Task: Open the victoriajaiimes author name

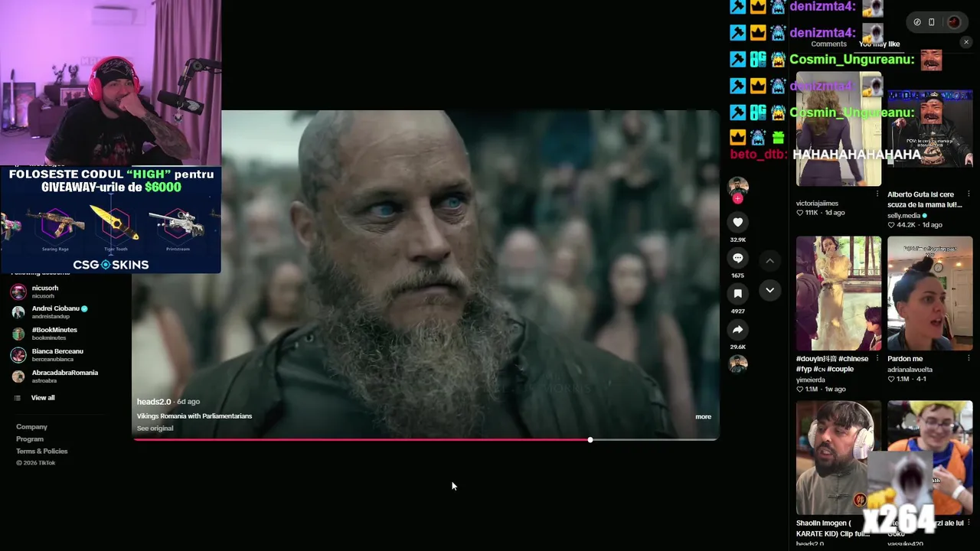Action: 817,204
